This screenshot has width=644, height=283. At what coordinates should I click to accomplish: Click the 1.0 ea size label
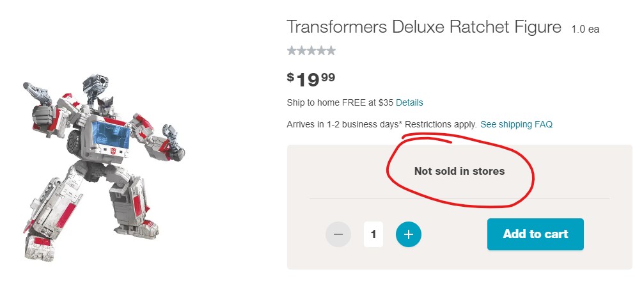[585, 29]
